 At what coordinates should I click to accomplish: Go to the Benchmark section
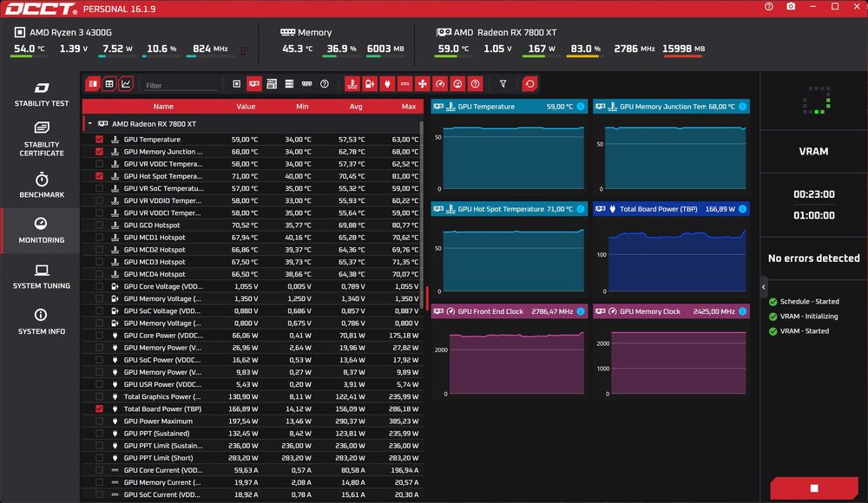(42, 186)
